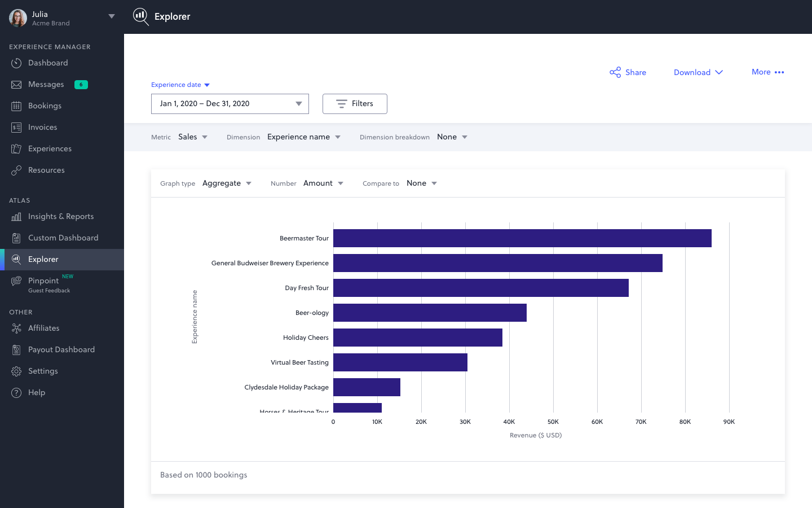Select the Resources link icon
The height and width of the screenshot is (508, 812).
point(15,170)
